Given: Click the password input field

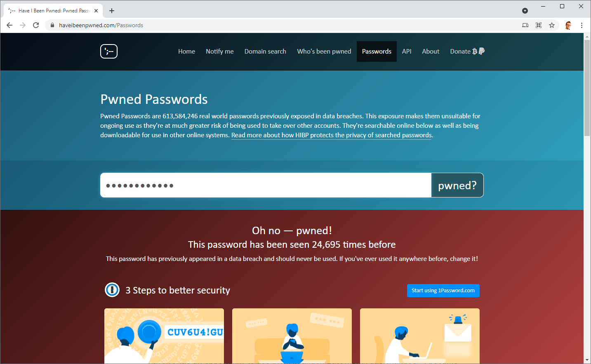Looking at the screenshot, I should tap(266, 185).
